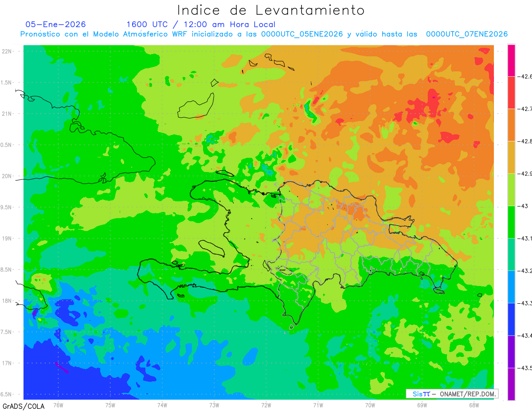Click the "22N" latitude label

click(7, 51)
